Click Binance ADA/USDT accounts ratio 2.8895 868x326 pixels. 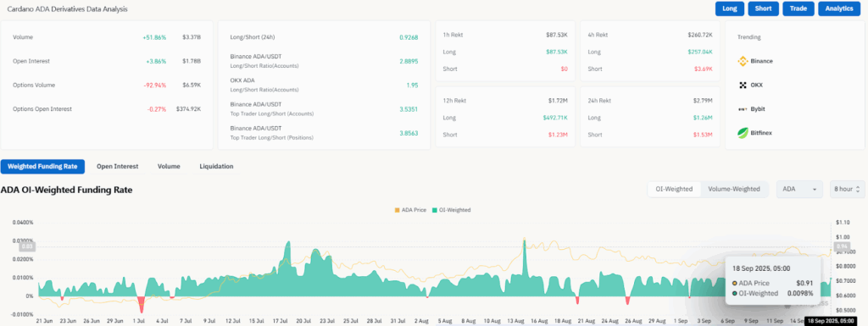point(409,61)
